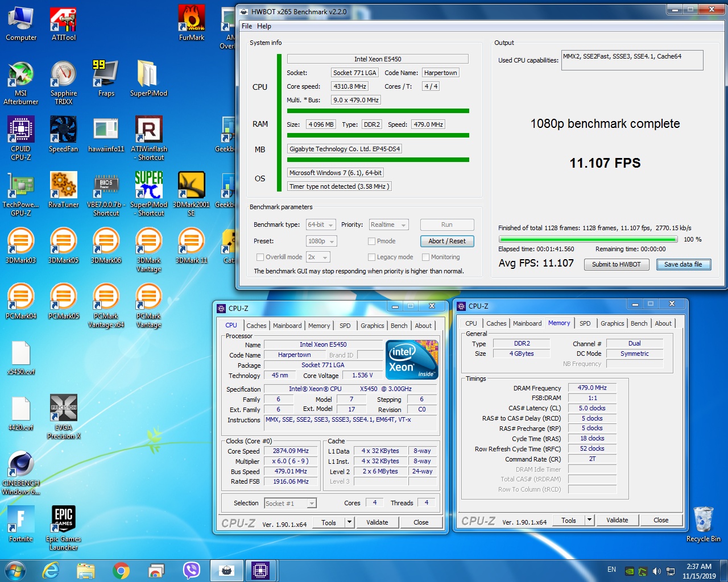728x582 pixels.
Task: Open hawaiinfo11 desktop icon
Action: pyautogui.click(x=106, y=135)
